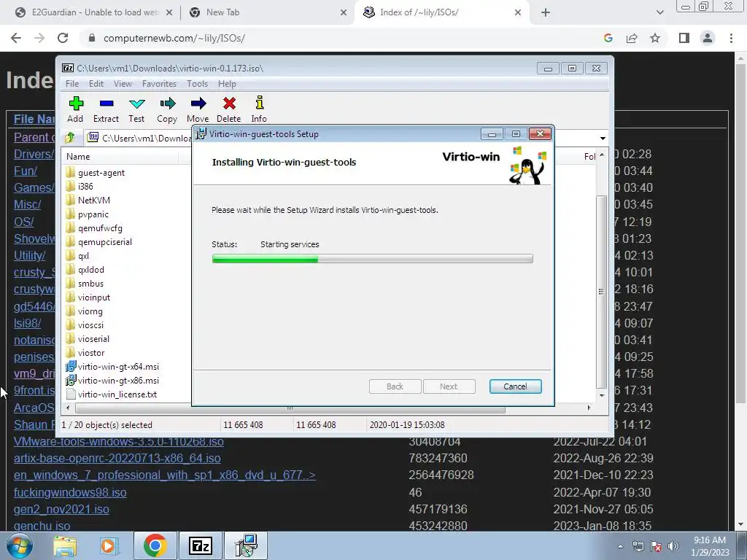Open the Favorites menu in 7-Zip
The image size is (747, 560).
click(x=159, y=84)
